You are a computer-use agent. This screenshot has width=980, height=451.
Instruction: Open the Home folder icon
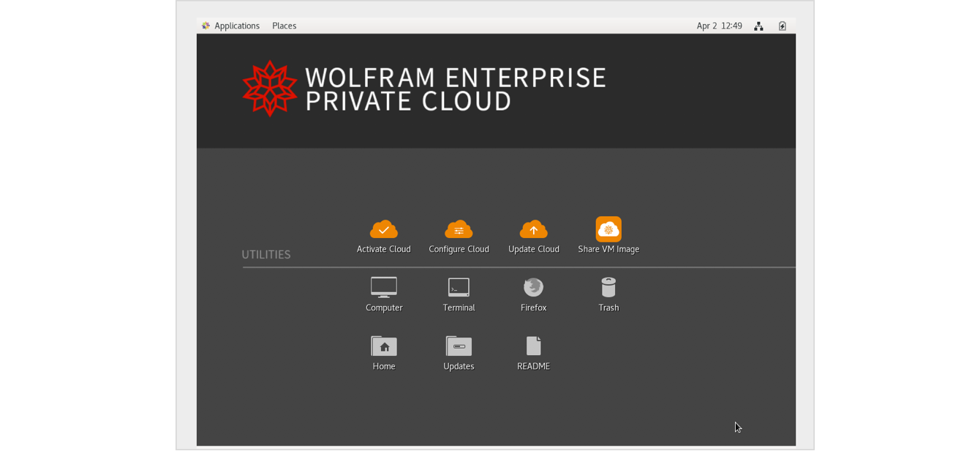tap(384, 346)
